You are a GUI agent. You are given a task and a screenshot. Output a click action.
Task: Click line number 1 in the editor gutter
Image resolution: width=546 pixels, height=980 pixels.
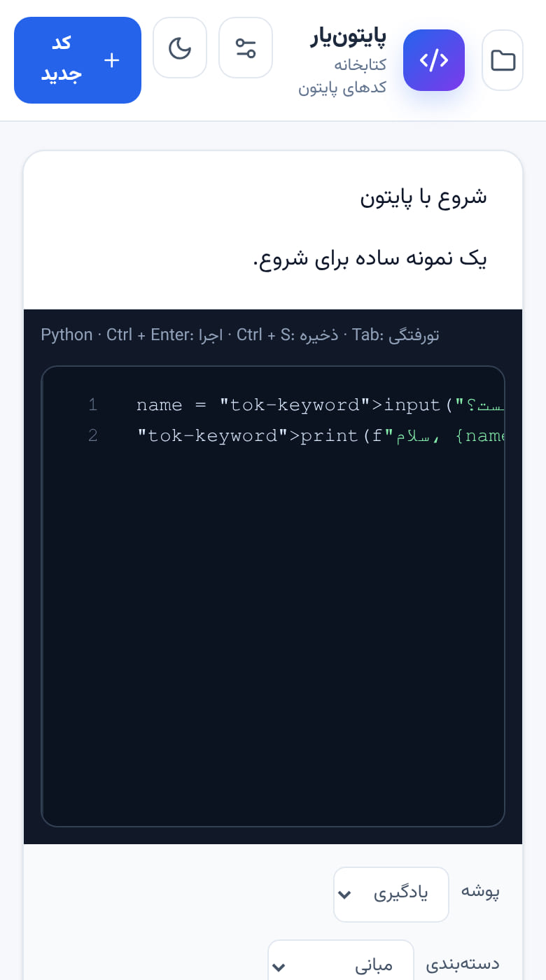[92, 405]
